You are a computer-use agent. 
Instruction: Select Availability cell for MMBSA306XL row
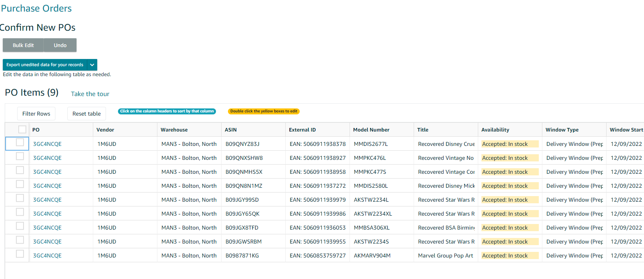point(510,228)
